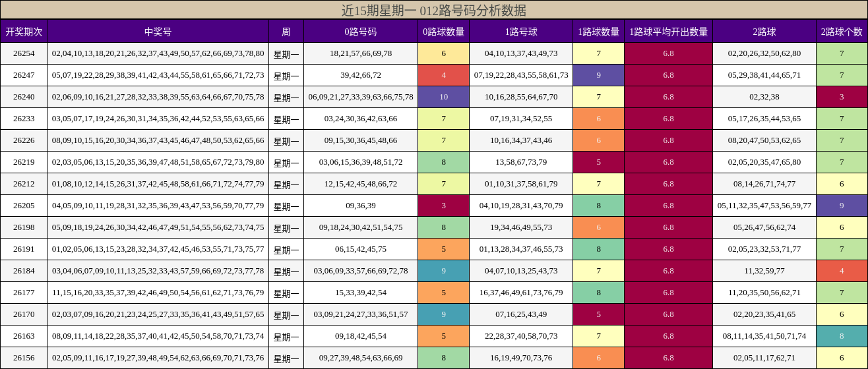Click the 2路球个数 value 9 in row 26205
This screenshot has height=369, width=868.
click(842, 206)
